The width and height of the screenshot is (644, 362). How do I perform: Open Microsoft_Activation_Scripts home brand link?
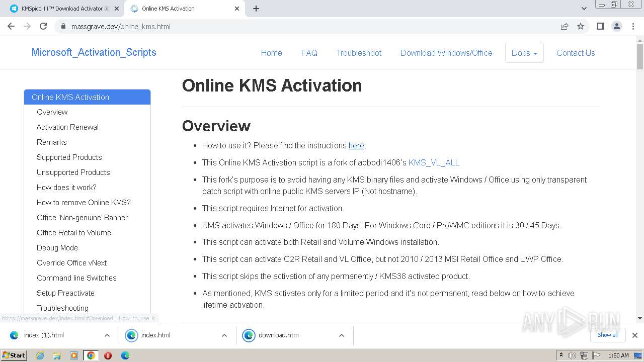94,52
